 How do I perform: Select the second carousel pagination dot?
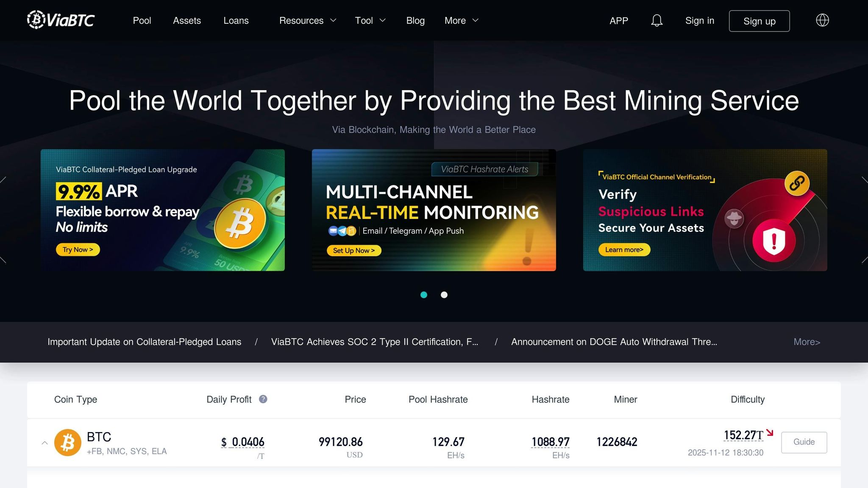click(444, 295)
